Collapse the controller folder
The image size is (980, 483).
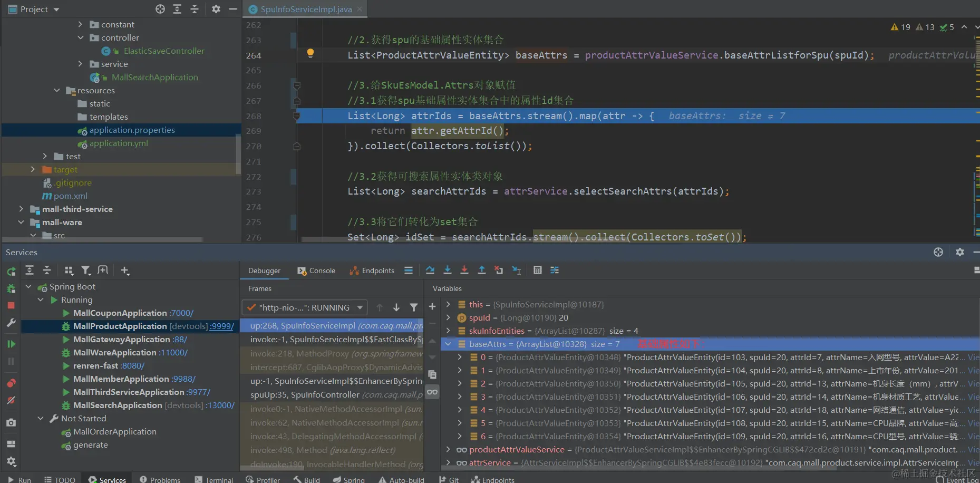(80, 37)
